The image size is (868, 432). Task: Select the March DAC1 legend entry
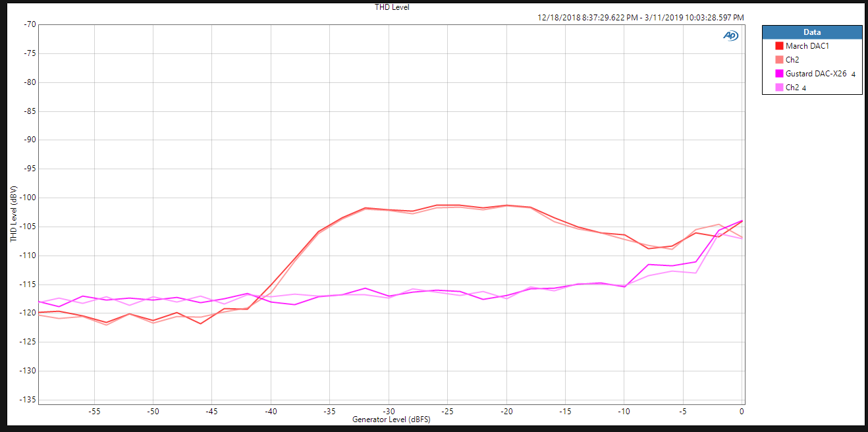(807, 46)
